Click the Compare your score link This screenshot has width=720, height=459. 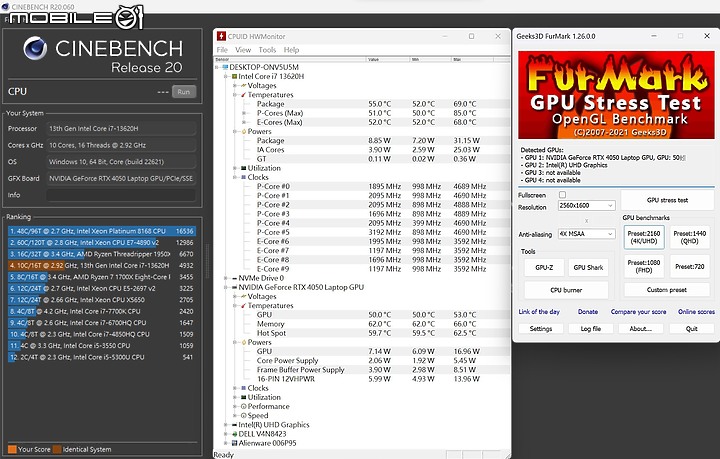[x=638, y=311]
